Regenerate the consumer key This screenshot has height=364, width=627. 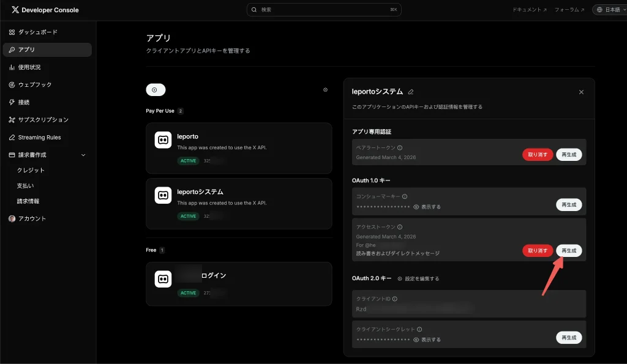pyautogui.click(x=569, y=204)
